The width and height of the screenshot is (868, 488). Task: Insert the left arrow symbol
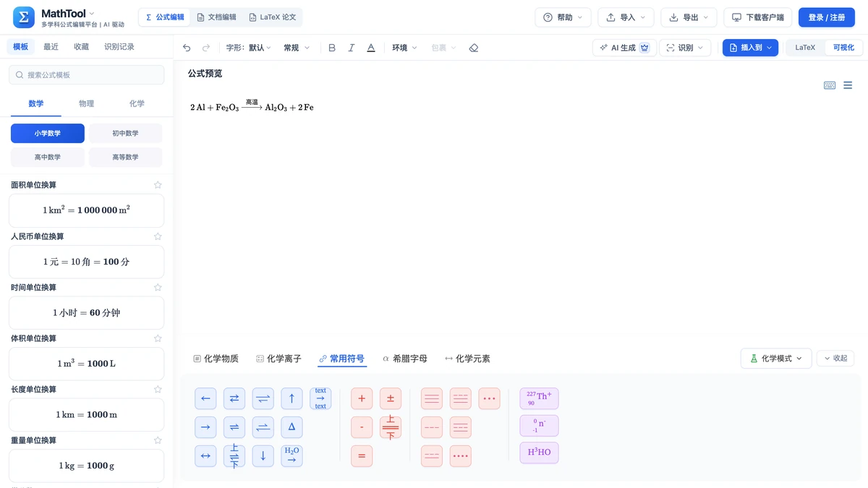[x=205, y=398]
